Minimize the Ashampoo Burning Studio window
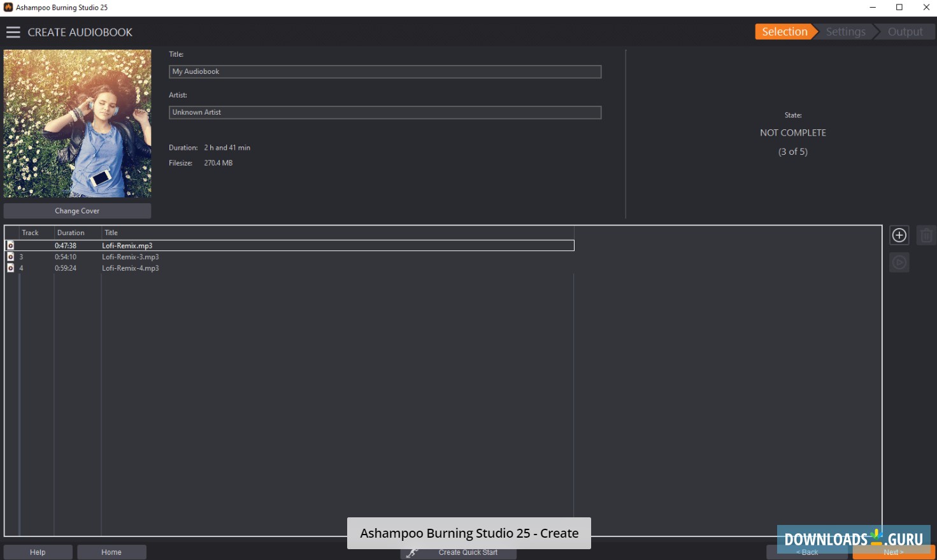This screenshot has width=937, height=560. coord(873,8)
